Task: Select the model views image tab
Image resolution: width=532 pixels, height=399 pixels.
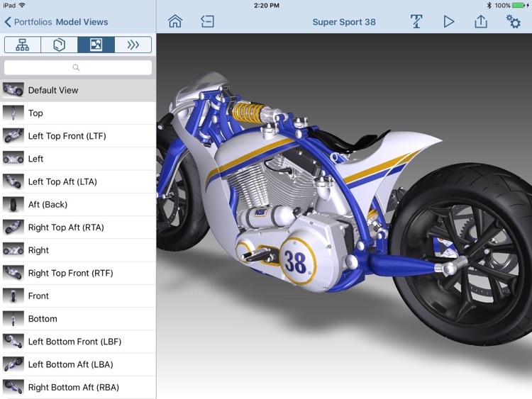Action: (96, 45)
